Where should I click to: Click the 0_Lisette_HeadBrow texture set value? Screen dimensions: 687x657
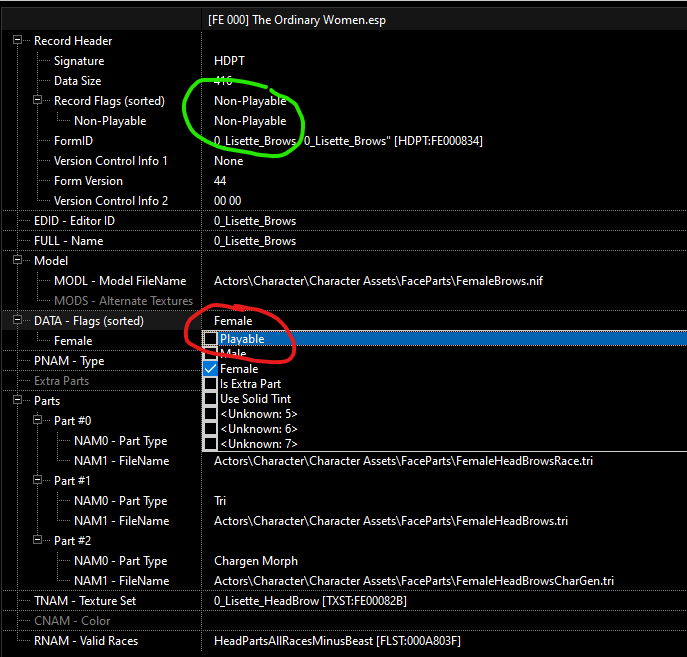tap(310, 601)
